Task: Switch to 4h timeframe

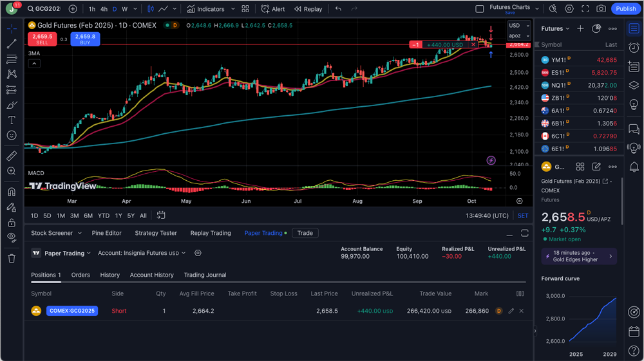Action: (104, 9)
